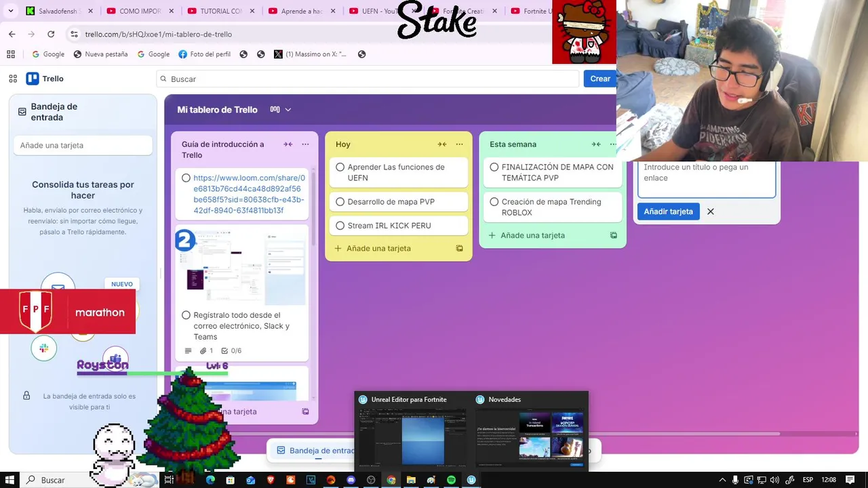This screenshot has width=868, height=488.
Task: Show hidden system tray icons
Action: tap(722, 480)
